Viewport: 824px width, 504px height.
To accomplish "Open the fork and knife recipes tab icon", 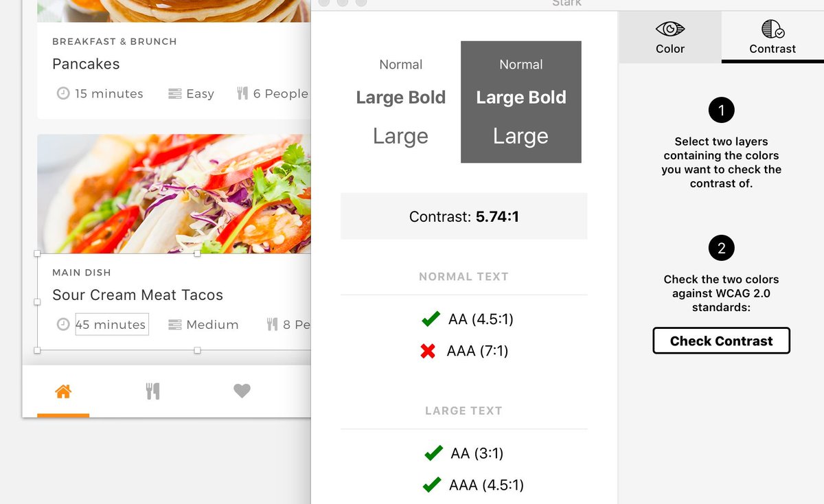I will click(x=152, y=391).
